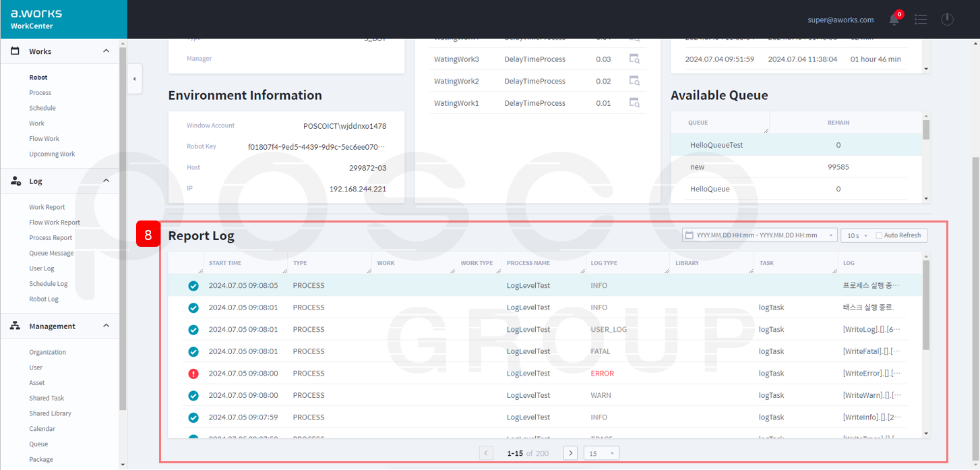Image resolution: width=980 pixels, height=470 pixels.
Task: Collapse the Management menu section
Action: click(106, 326)
